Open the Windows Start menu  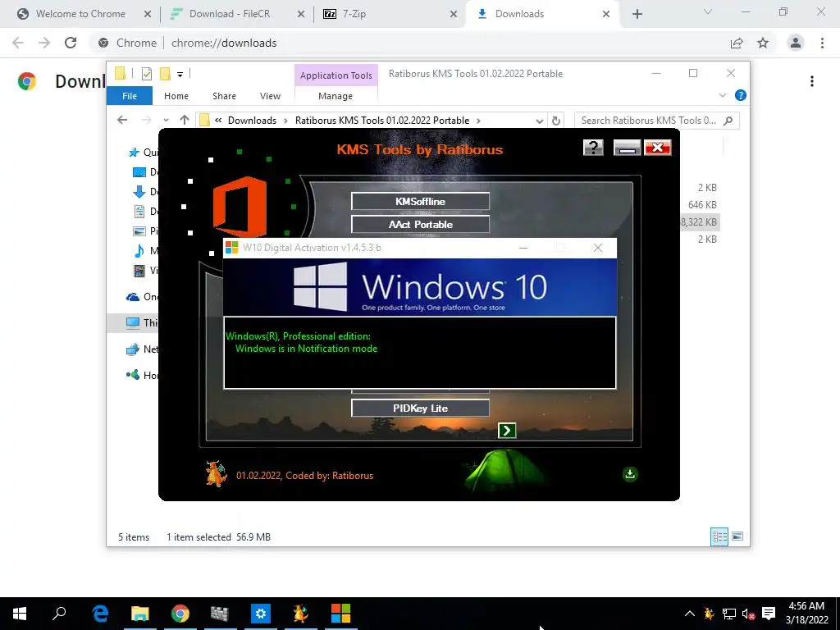(x=20, y=614)
